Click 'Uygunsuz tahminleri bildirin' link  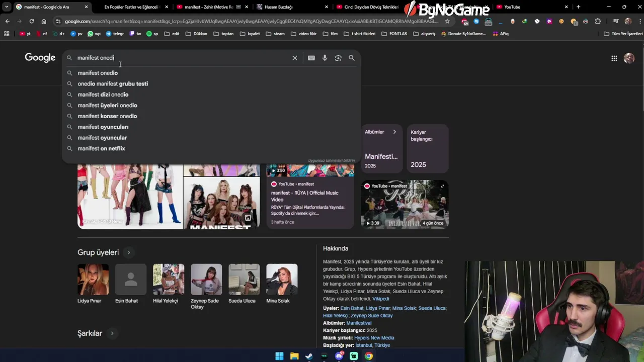(331, 160)
